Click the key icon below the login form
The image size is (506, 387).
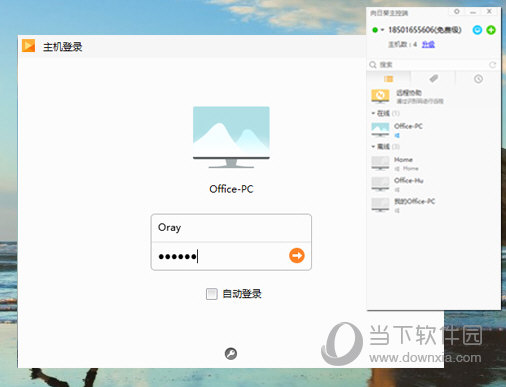pos(231,354)
